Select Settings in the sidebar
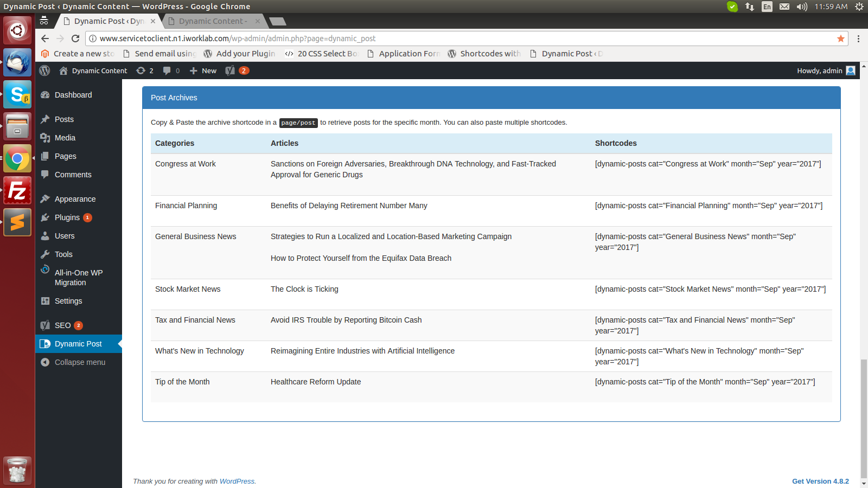Image resolution: width=868 pixels, height=488 pixels. 68,301
